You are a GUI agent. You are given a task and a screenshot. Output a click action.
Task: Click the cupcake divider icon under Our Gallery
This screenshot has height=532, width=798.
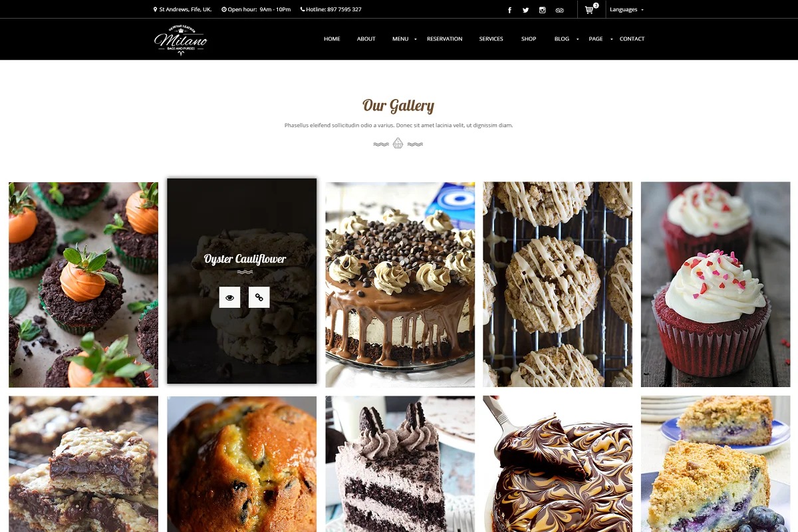point(398,143)
